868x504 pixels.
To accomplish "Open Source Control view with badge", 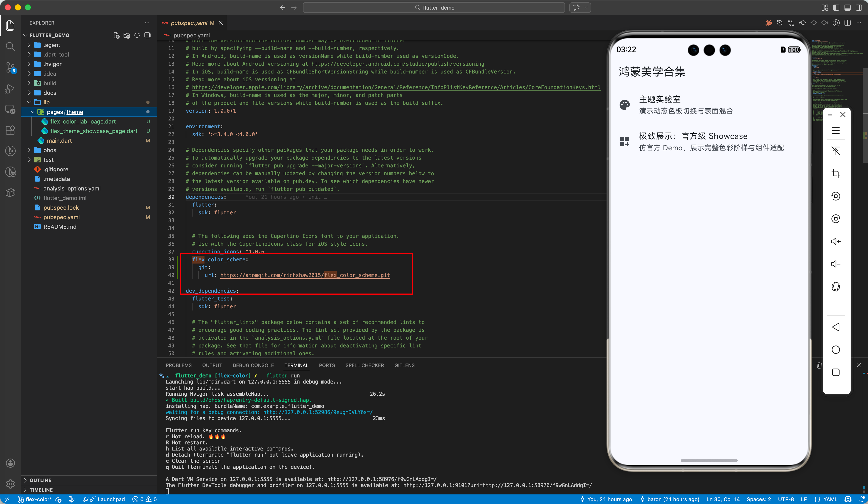I will click(x=10, y=67).
